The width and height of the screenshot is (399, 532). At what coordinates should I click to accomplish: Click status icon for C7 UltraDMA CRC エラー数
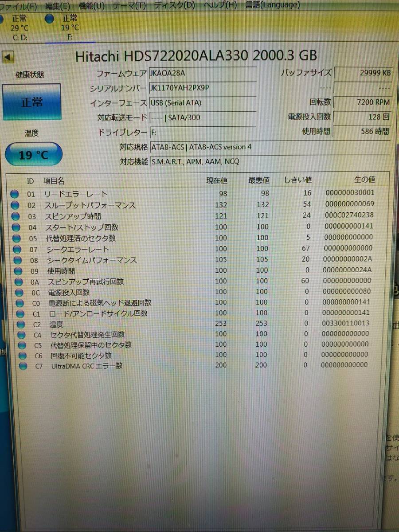[23, 366]
